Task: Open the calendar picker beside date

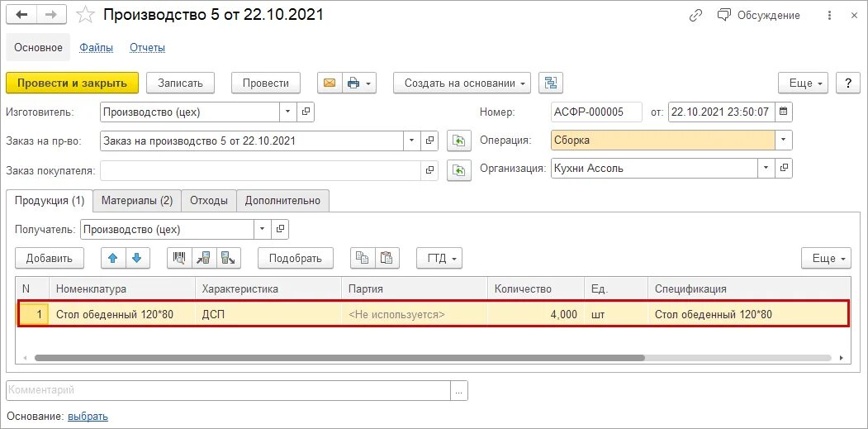Action: (783, 112)
